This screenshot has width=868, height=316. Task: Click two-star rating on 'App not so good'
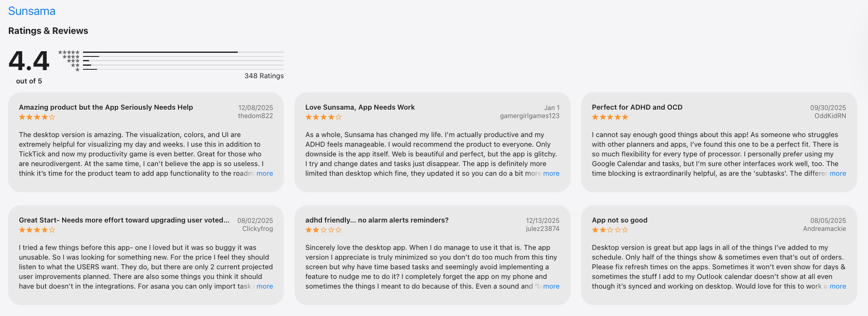coord(610,230)
